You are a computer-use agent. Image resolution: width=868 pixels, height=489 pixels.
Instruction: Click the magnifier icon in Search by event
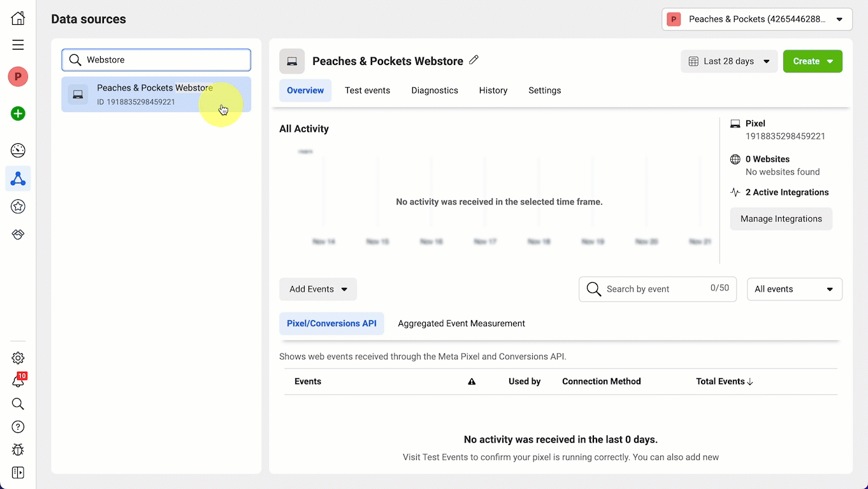pos(594,289)
